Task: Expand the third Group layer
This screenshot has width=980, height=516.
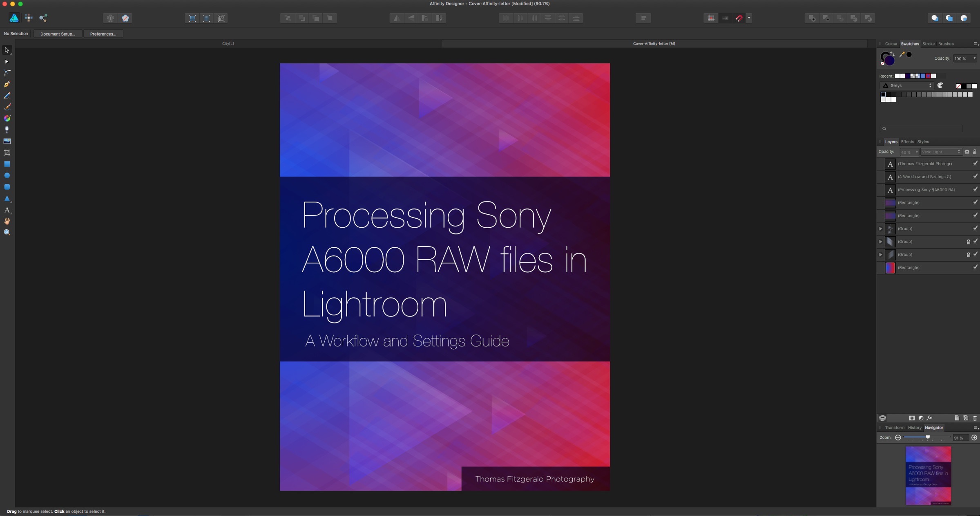Action: [x=881, y=255]
